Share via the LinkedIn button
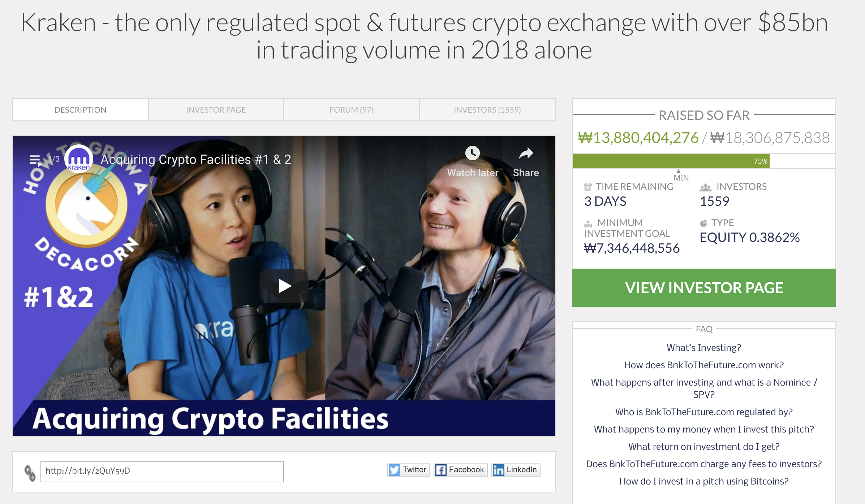Viewport: 865px width, 504px height. [x=516, y=470]
